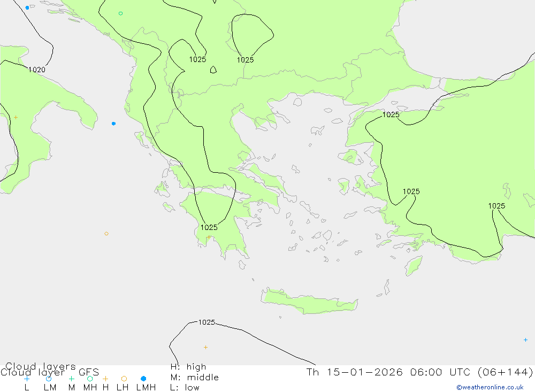Select the orange LH circle marker west of Greece
The image size is (535, 392).
coord(106,234)
